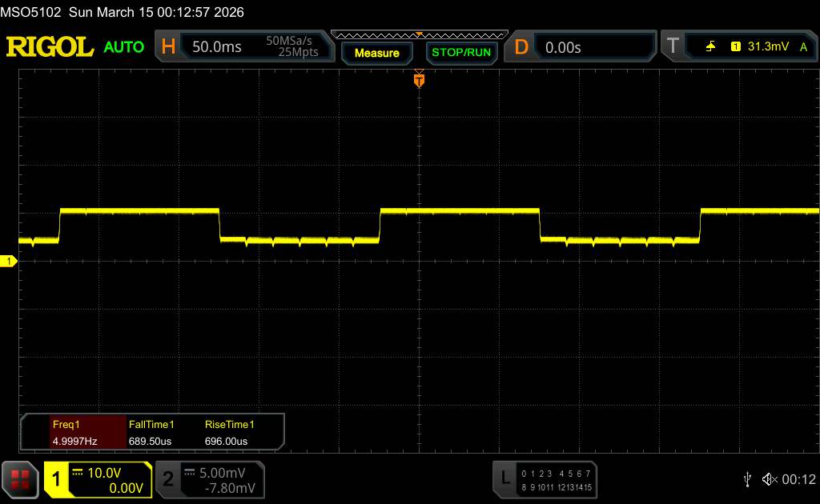This screenshot has width=820, height=504.
Task: Open the red function navigation menu icon
Action: [20, 478]
